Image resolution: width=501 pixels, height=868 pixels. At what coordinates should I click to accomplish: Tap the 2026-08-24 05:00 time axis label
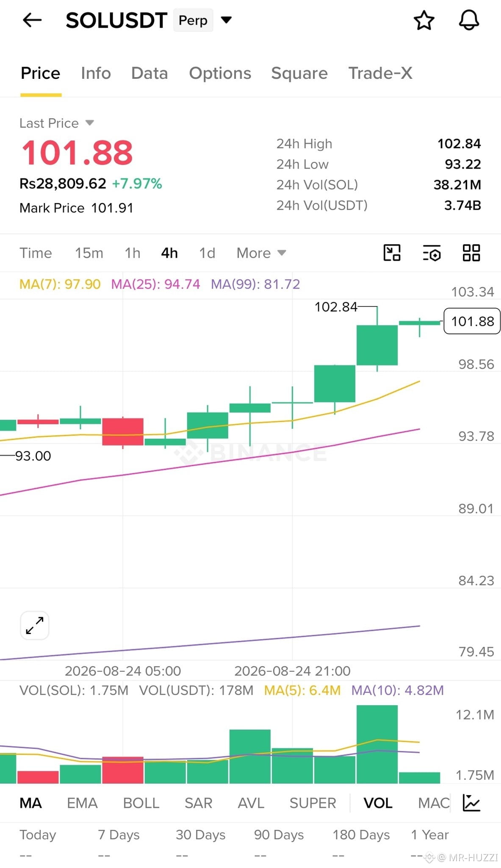pyautogui.click(x=123, y=671)
